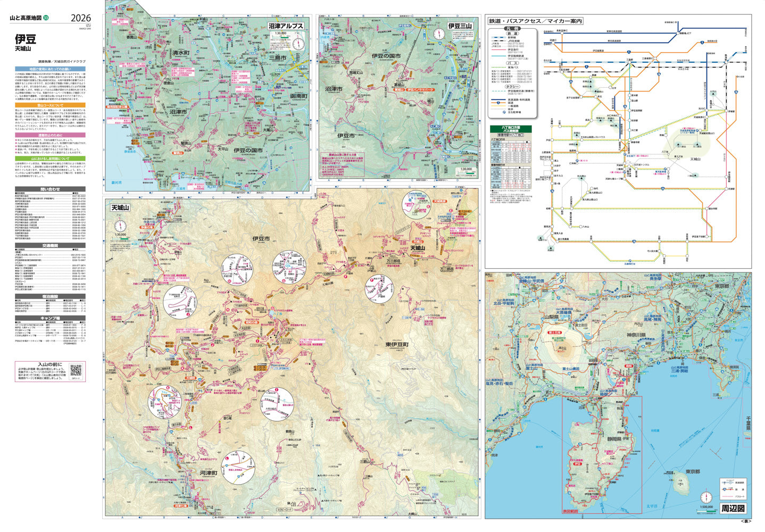Viewport: 765px width, 532px height.
Task: Click the compass in 周辺図 overview map
Action: click(x=706, y=497)
